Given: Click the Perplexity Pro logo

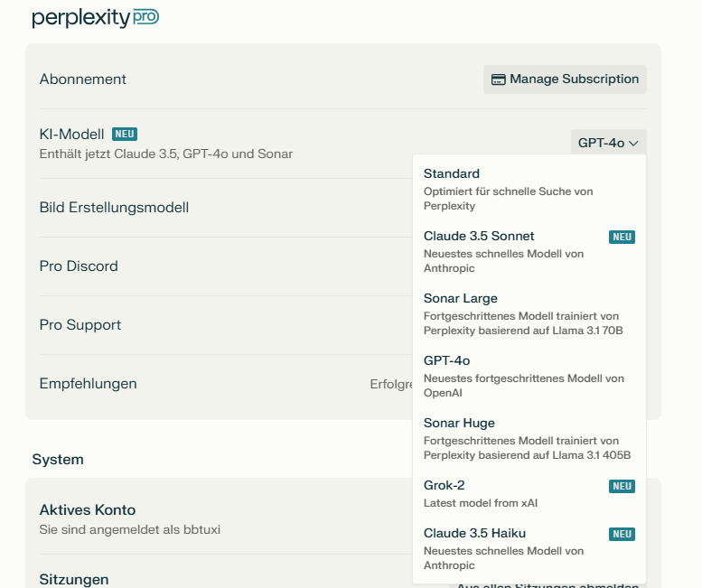Looking at the screenshot, I should click(95, 18).
